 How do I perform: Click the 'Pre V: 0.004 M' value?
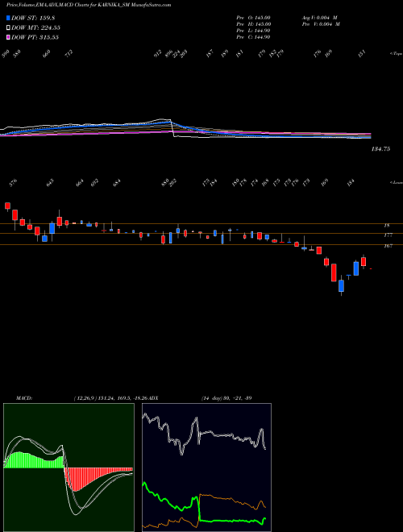click(x=321, y=24)
